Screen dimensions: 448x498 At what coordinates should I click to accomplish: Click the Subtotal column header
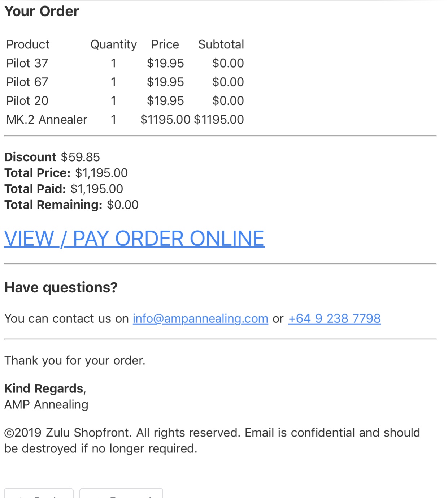221,44
